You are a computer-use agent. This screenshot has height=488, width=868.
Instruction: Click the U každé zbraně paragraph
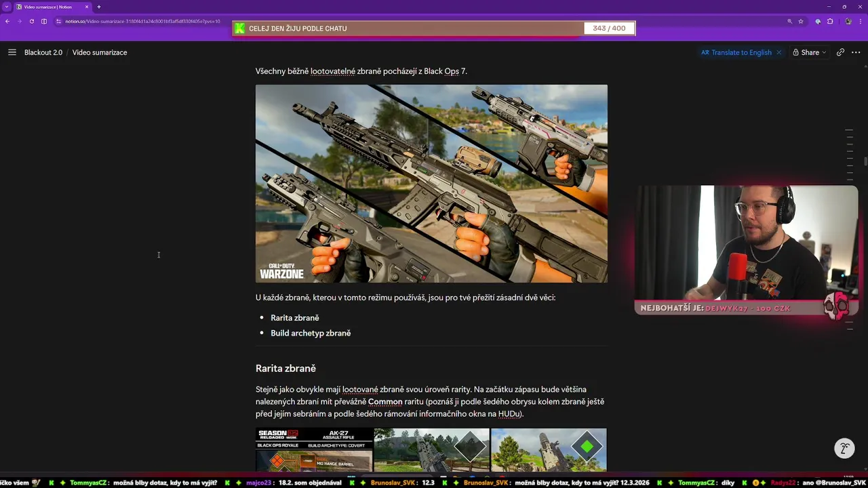pos(406,298)
